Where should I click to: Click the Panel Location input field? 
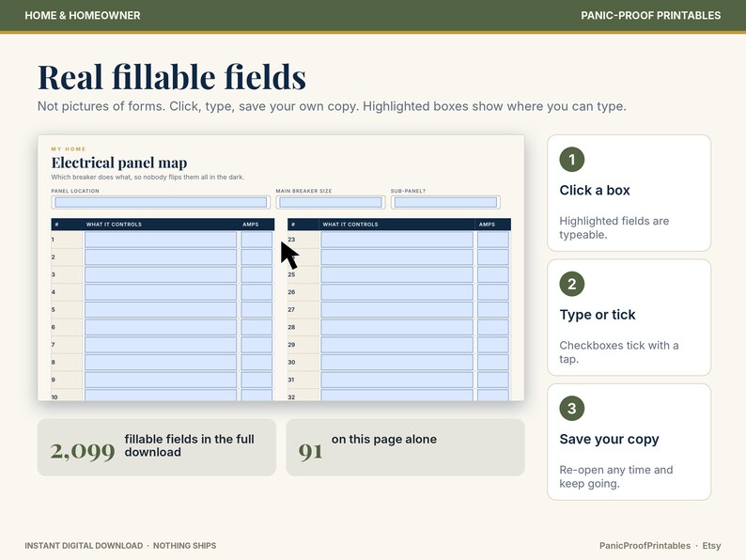161,202
